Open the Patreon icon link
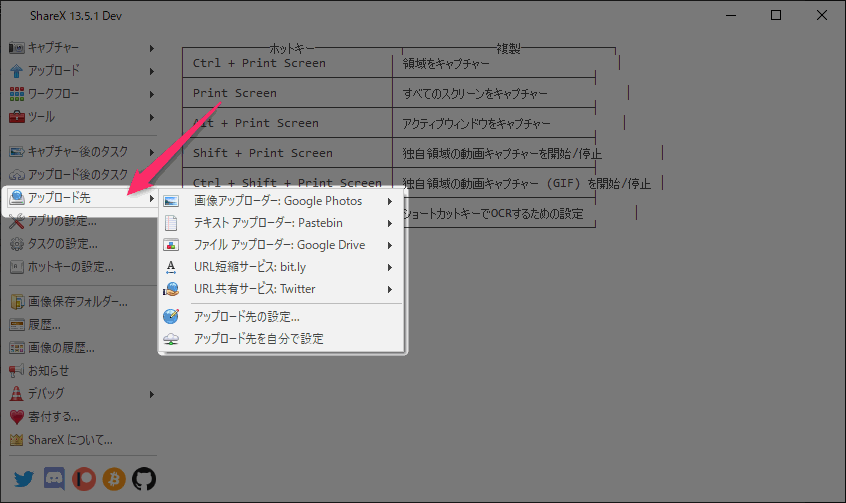The image size is (846, 503). point(84,479)
